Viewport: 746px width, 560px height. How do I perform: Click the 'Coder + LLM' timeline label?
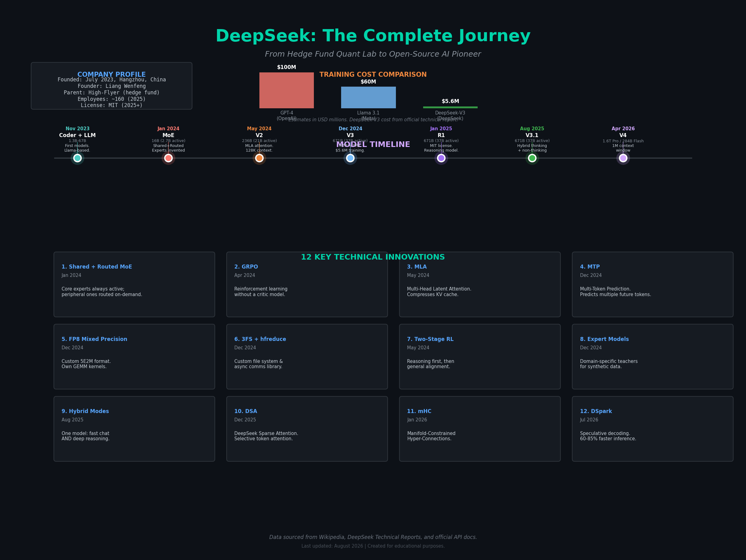(77, 135)
